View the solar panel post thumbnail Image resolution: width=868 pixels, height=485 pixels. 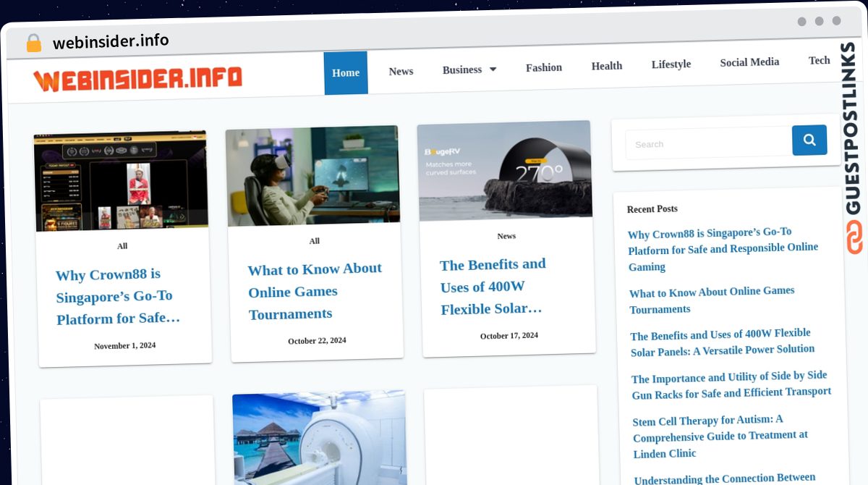pos(504,171)
